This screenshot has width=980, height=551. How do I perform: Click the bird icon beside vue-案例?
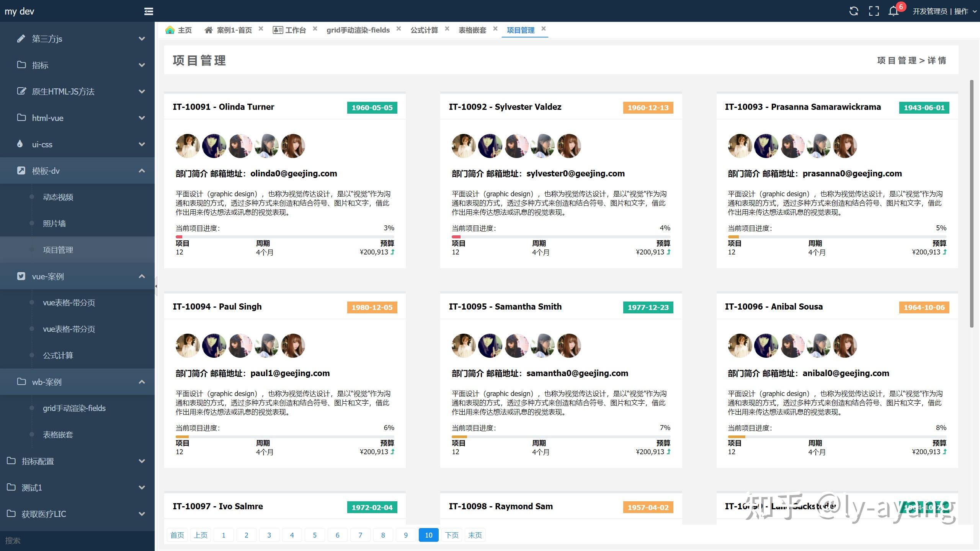21,276
